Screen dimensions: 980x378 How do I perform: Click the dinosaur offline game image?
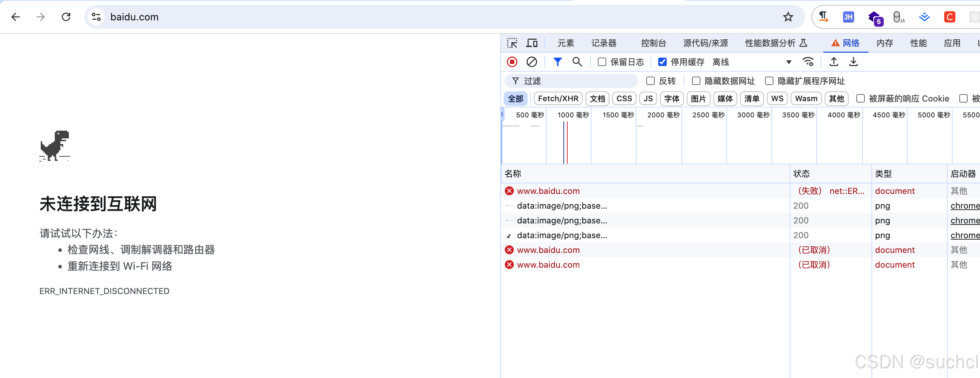tap(55, 146)
